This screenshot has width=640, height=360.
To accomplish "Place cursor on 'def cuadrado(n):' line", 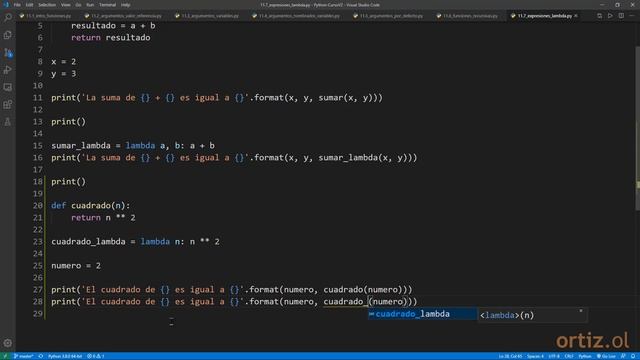I will pos(91,206).
